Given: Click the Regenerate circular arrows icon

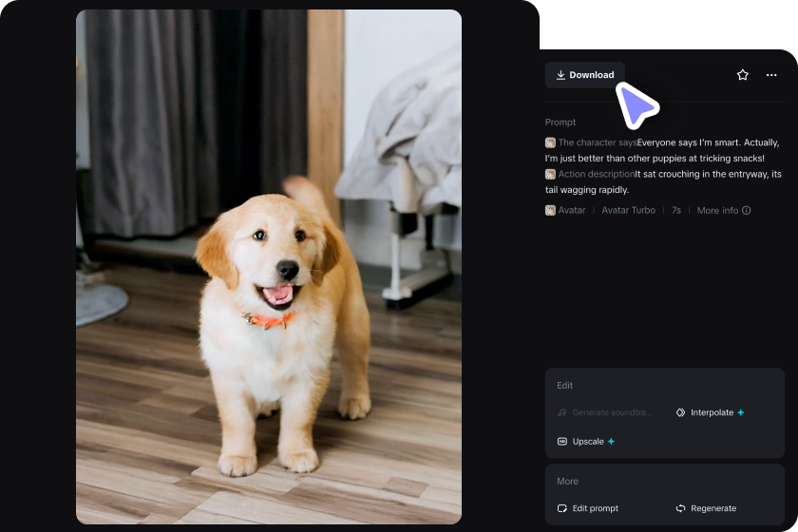Looking at the screenshot, I should tap(680, 508).
